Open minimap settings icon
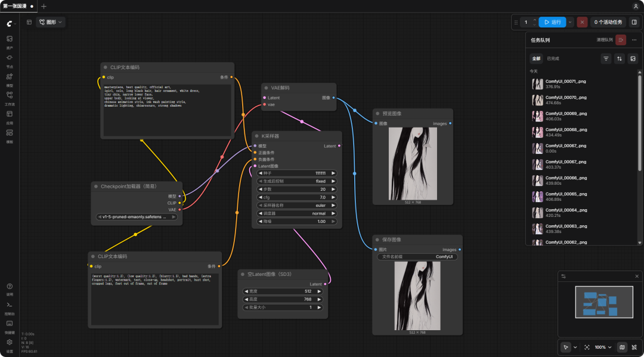The width and height of the screenshot is (644, 357). pos(563,276)
